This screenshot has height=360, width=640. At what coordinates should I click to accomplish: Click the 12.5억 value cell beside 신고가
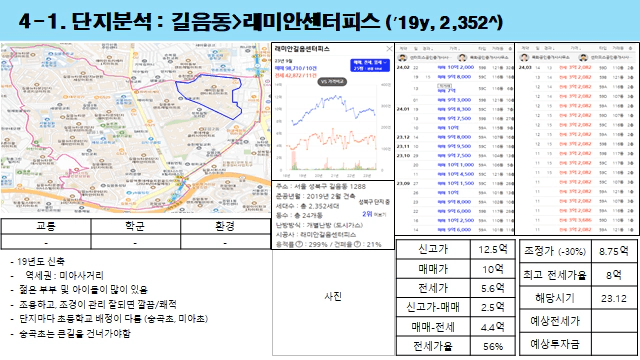coord(493,249)
